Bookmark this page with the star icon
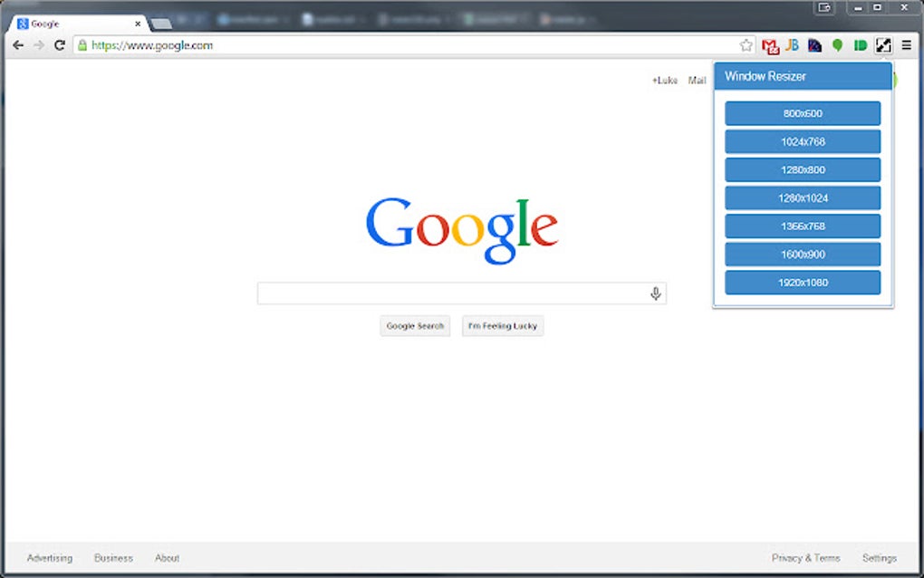 [x=746, y=44]
